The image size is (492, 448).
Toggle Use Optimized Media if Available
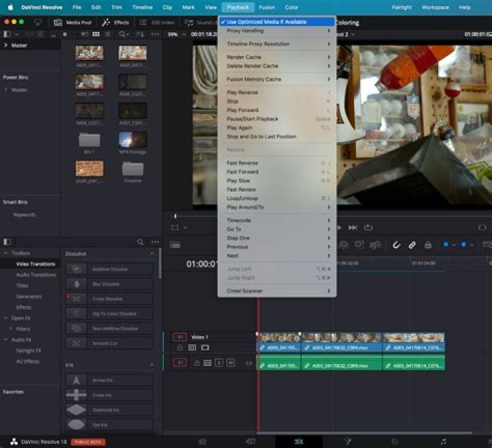(x=266, y=22)
